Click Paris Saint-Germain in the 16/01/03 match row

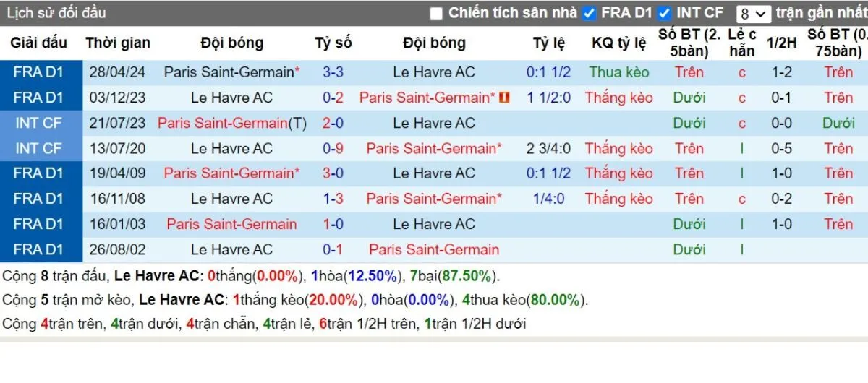click(231, 224)
